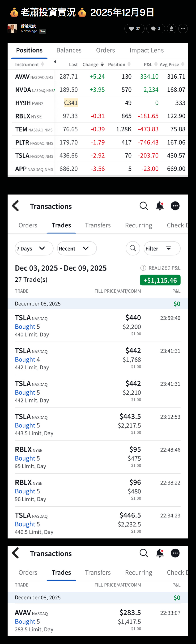Toggle sort on the Avg Price column
This screenshot has height=644, width=196.
[183, 64]
